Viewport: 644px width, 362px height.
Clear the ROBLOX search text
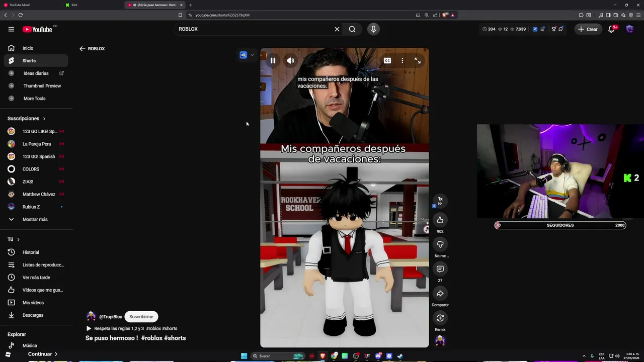point(337,29)
